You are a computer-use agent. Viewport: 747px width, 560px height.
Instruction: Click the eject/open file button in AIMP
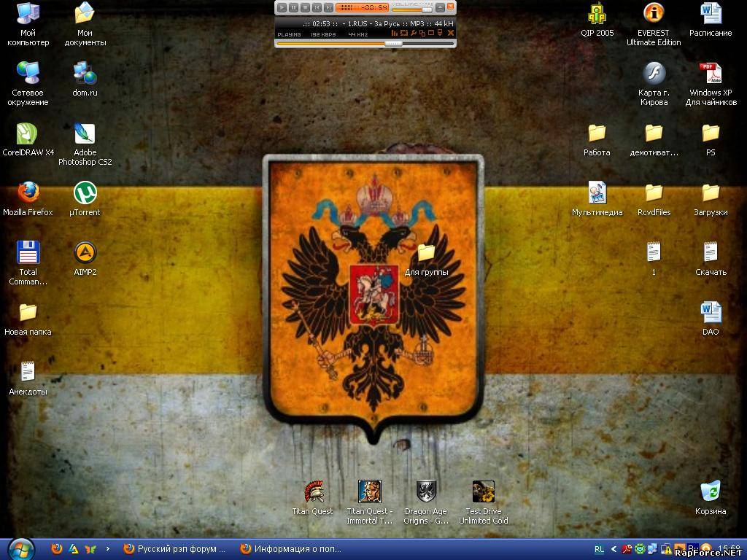click(x=440, y=7)
